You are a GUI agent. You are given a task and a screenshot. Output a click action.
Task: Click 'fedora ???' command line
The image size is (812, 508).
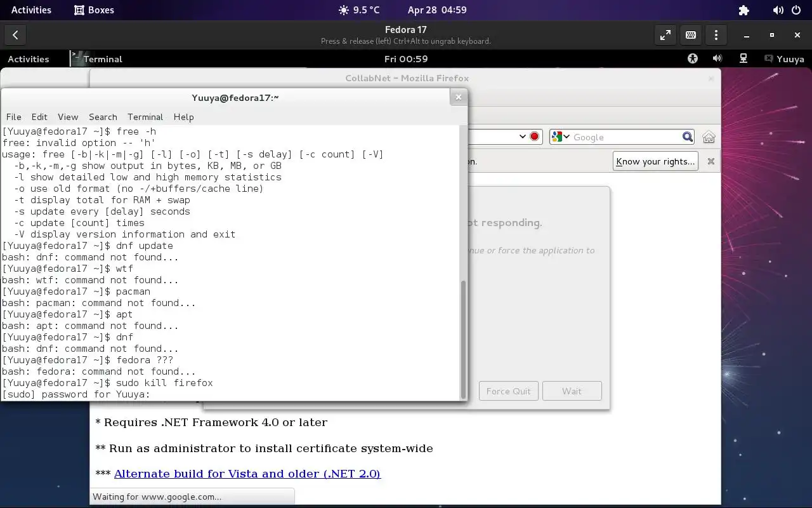[88, 360]
